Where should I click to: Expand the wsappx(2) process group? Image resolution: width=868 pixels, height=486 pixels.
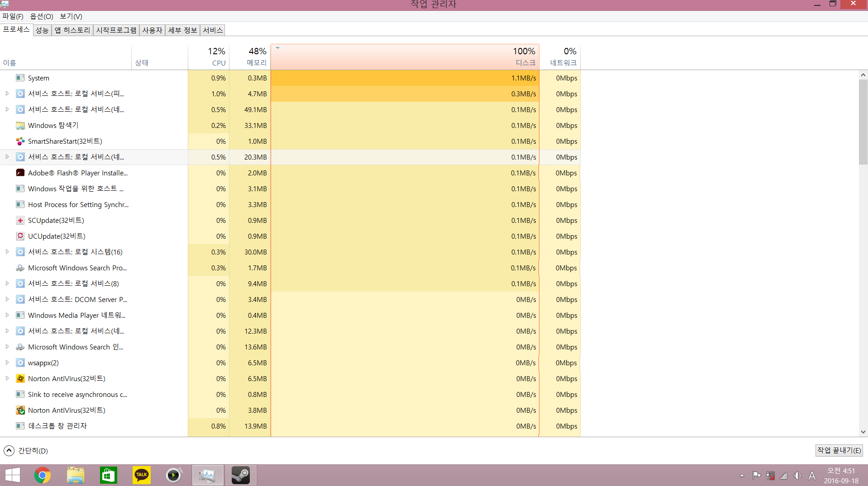coord(7,363)
